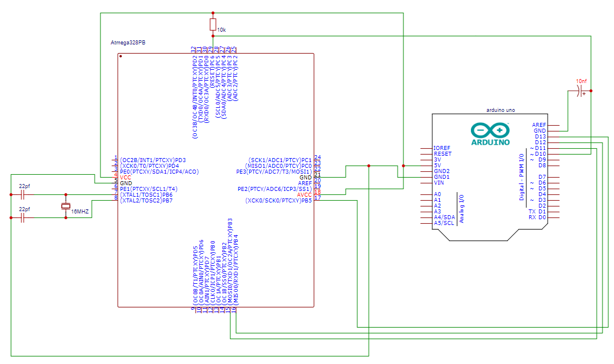Select the (RESET)PC6 pin label
614x364 pixels.
pos(212,71)
